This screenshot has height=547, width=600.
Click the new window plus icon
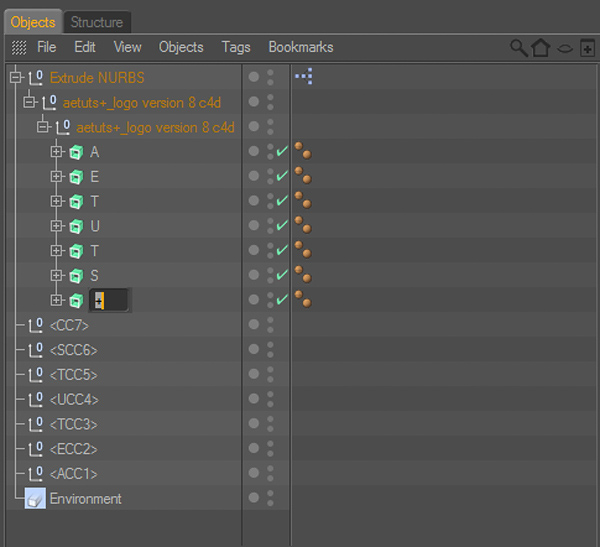[587, 48]
